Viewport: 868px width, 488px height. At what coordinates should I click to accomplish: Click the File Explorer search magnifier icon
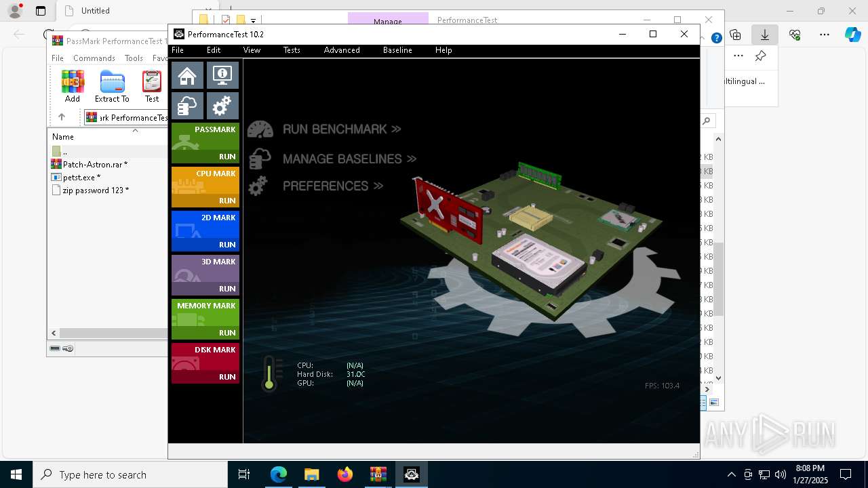pos(707,121)
